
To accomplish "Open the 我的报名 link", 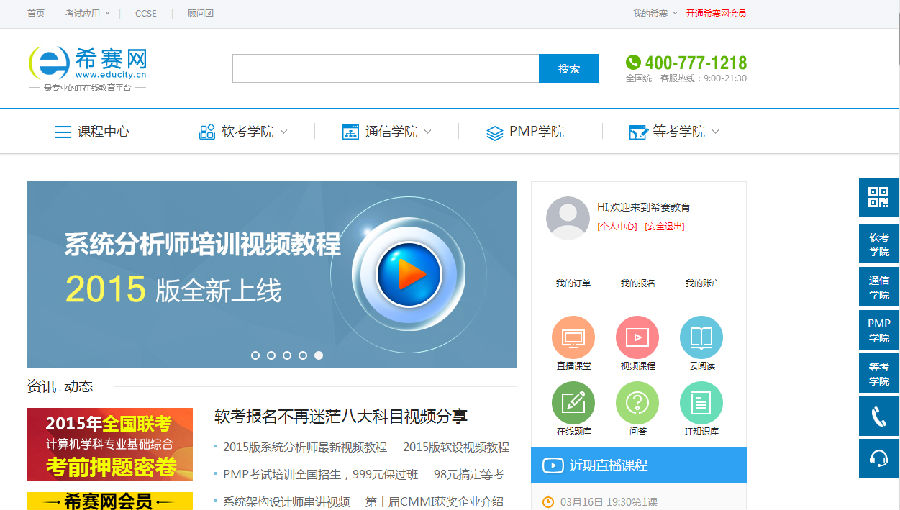I will [x=637, y=283].
